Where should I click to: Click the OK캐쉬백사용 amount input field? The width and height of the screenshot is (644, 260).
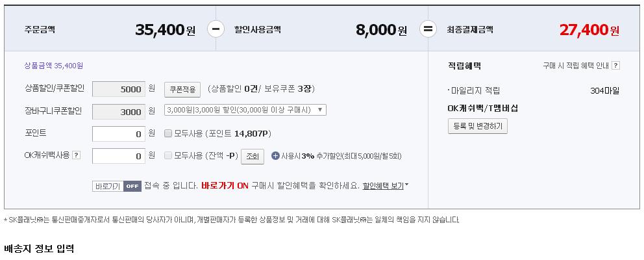tap(119, 156)
